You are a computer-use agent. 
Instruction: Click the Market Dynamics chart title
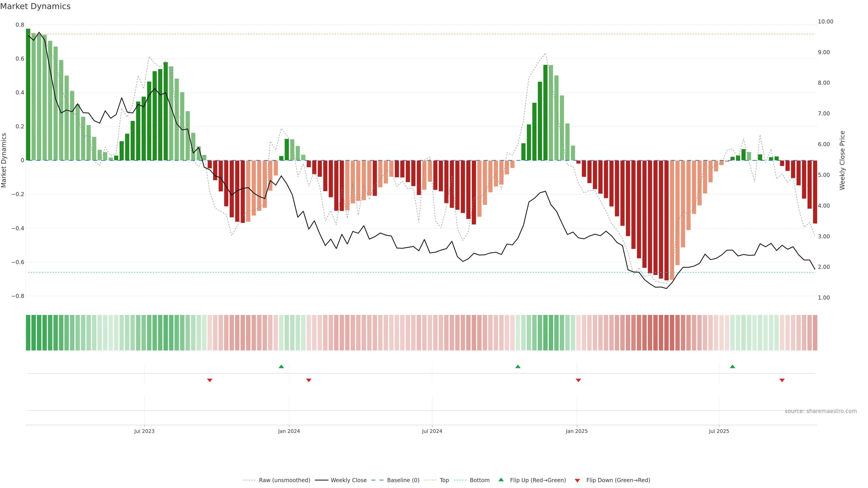point(35,6)
